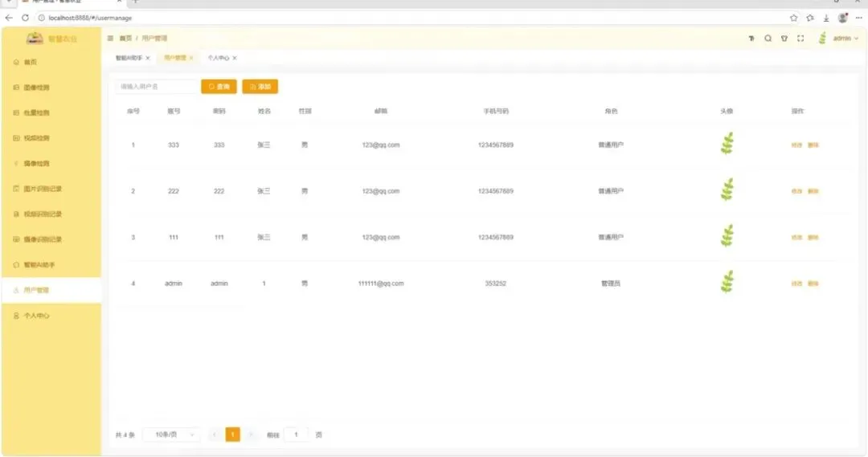
Task: Click the browser profile avatar icon
Action: coord(842,18)
